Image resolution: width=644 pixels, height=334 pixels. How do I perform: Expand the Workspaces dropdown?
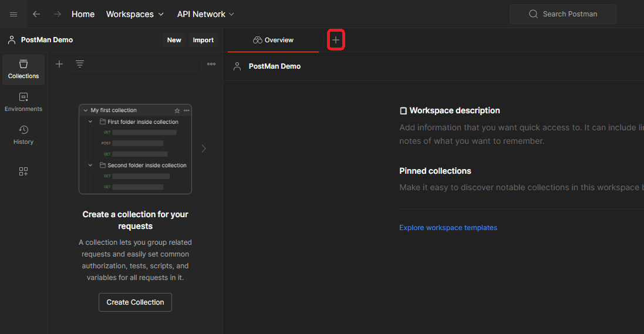click(134, 14)
